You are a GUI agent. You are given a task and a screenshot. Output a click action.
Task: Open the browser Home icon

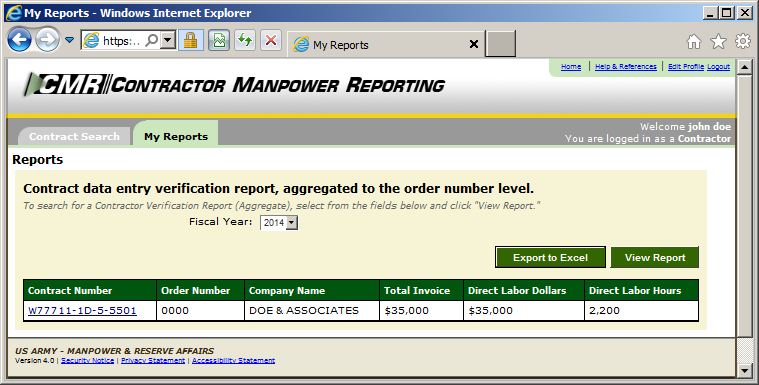(x=694, y=42)
